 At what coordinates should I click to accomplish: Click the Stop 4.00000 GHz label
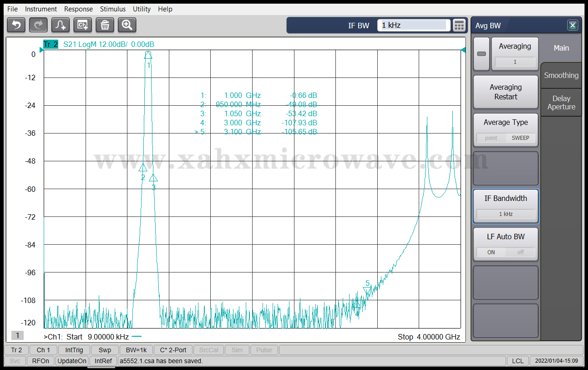[429, 337]
